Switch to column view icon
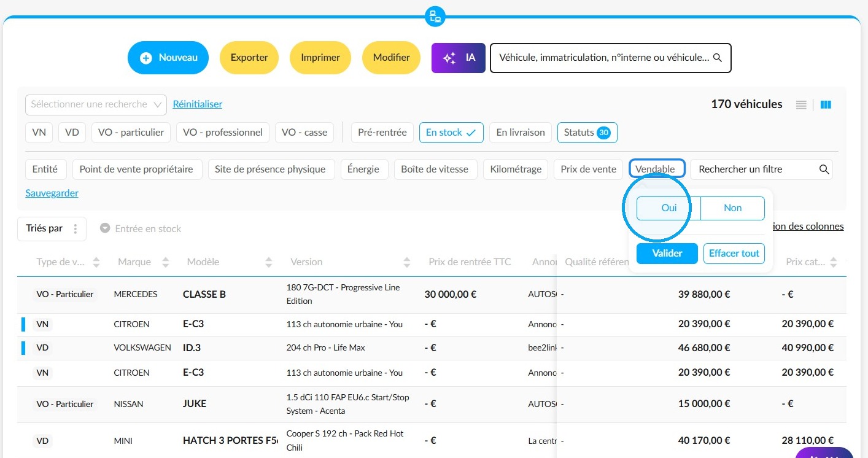The image size is (868, 458). coord(826,105)
